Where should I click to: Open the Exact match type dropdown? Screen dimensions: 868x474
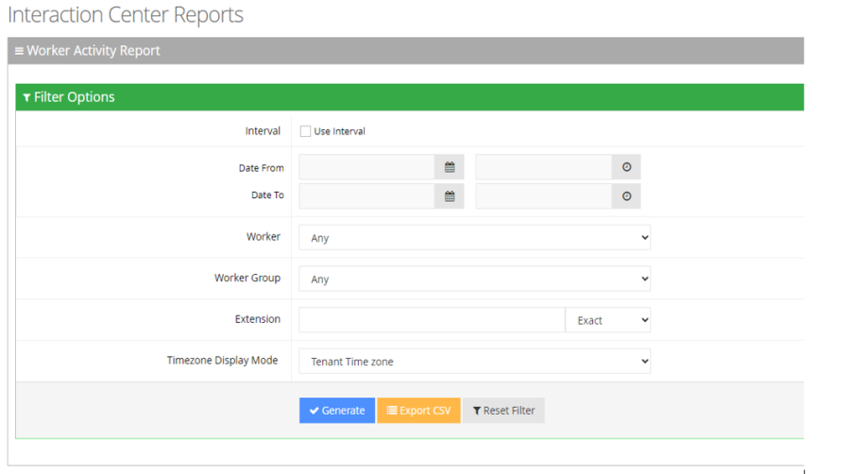point(608,320)
